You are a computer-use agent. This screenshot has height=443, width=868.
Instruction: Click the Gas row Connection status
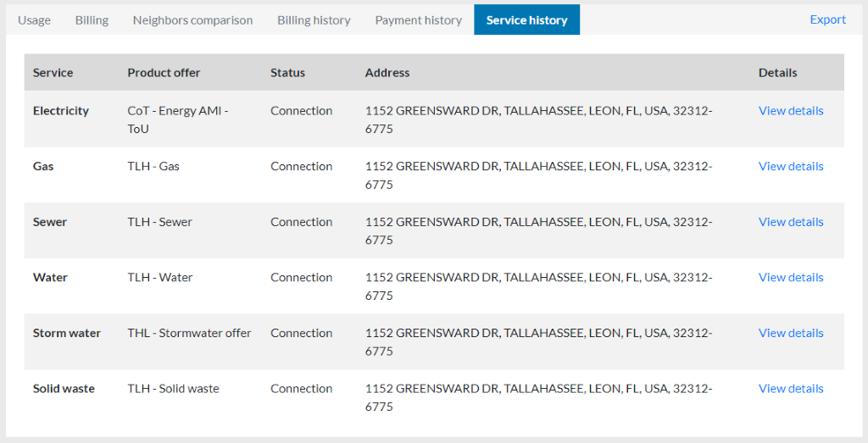click(301, 166)
